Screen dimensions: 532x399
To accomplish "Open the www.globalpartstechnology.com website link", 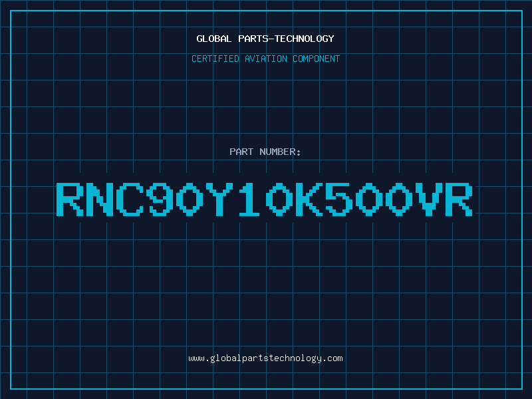I will pyautogui.click(x=265, y=358).
